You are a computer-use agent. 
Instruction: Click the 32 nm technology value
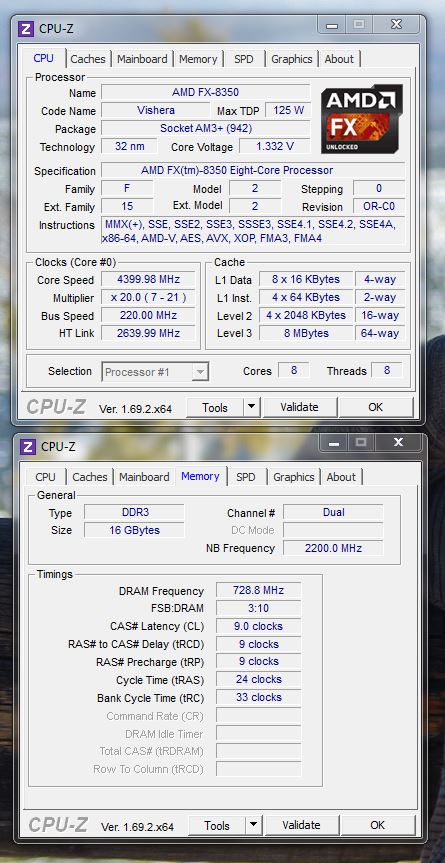pos(129,146)
